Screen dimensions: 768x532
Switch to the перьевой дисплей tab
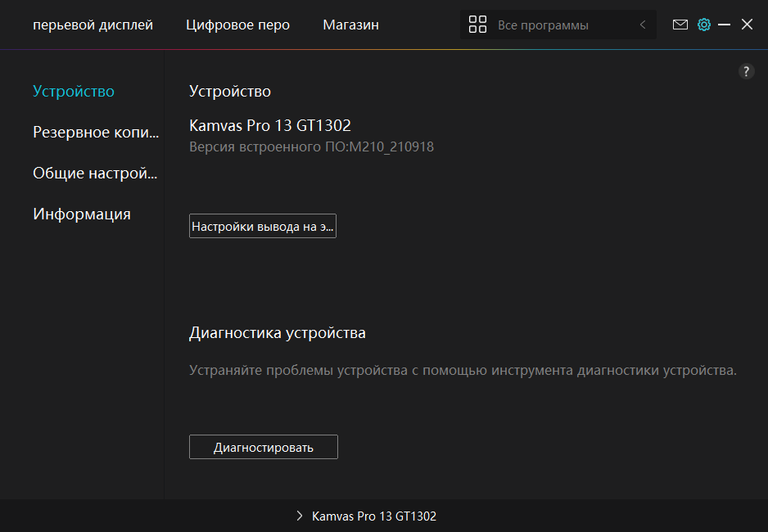pyautogui.click(x=93, y=25)
